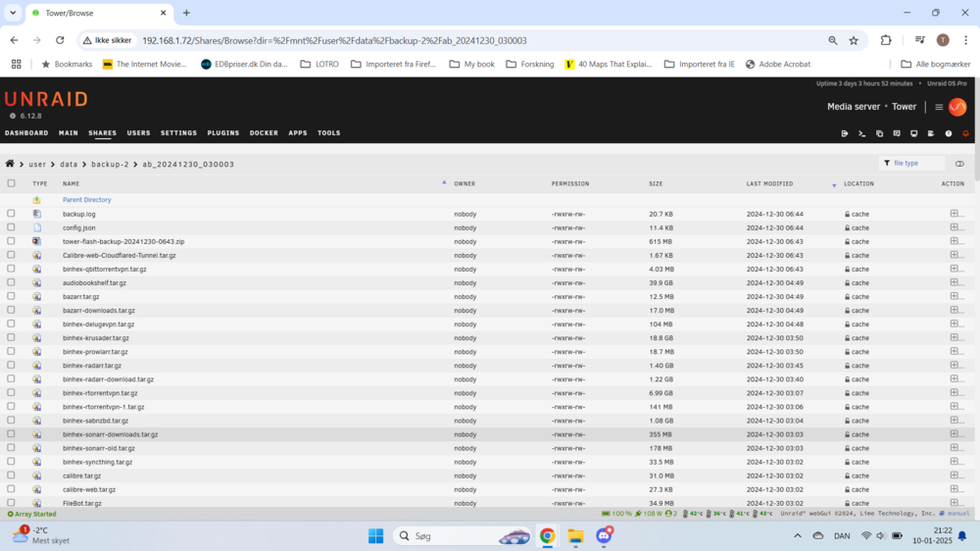The width and height of the screenshot is (980, 551).
Task: Sort by Last Modified column arrow
Action: [x=834, y=185]
